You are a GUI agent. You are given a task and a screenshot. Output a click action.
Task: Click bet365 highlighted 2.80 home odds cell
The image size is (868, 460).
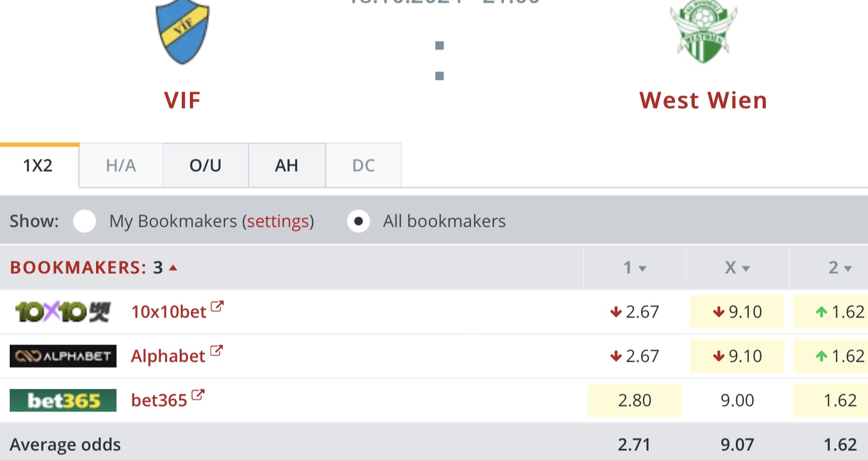634,401
